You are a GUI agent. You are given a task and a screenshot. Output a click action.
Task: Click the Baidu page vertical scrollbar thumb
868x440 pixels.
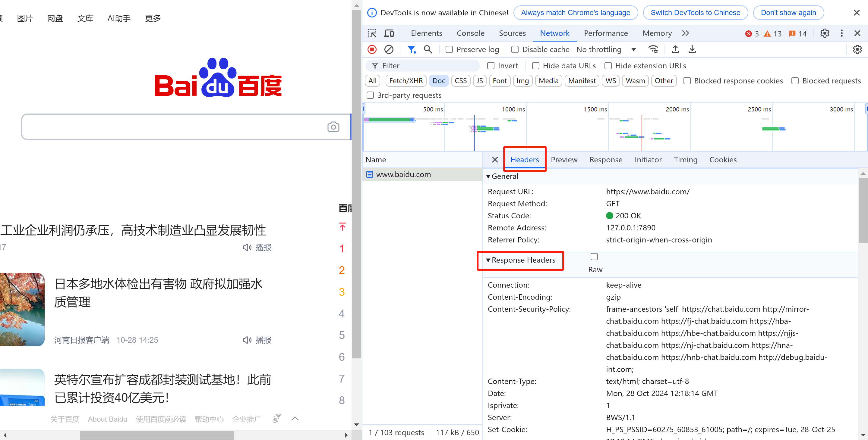356,185
